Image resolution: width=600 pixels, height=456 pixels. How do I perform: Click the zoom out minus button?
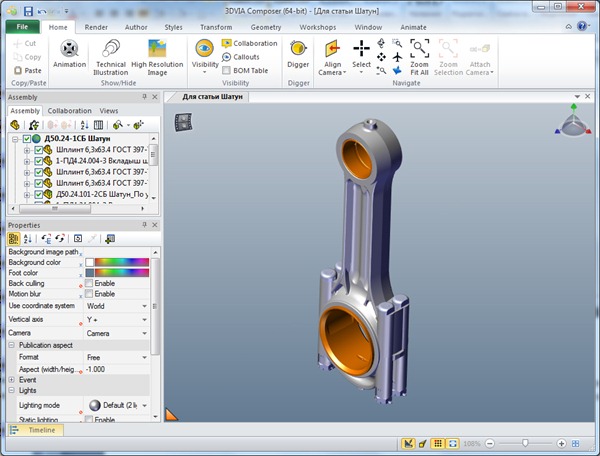pos(489,443)
